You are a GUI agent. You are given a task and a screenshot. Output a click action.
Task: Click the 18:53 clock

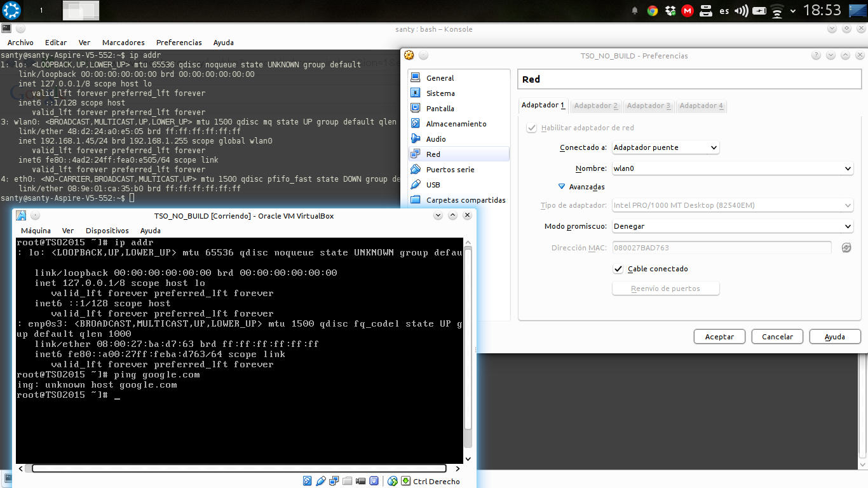click(822, 10)
